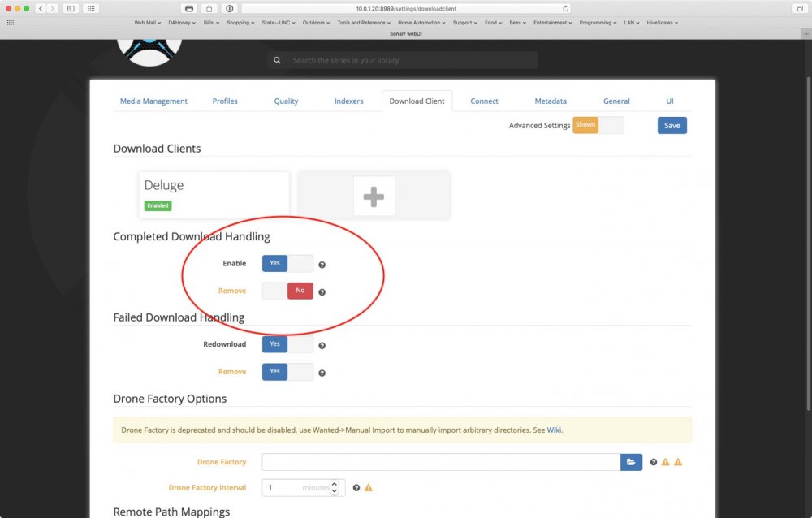Add a download client with plus icon

[374, 196]
